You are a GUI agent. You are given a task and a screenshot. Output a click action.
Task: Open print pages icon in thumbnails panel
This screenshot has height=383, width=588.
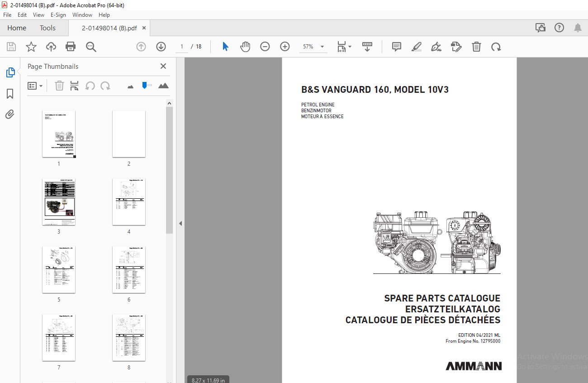pos(75,86)
